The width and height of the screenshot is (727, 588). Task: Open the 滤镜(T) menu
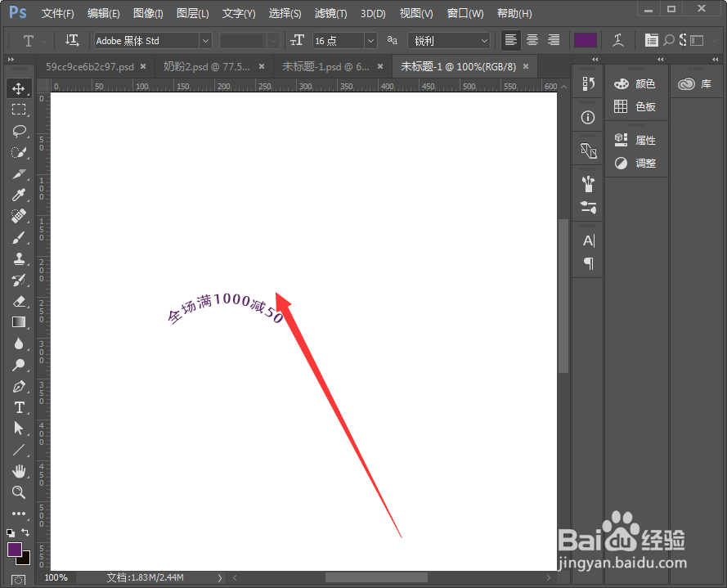[x=330, y=13]
